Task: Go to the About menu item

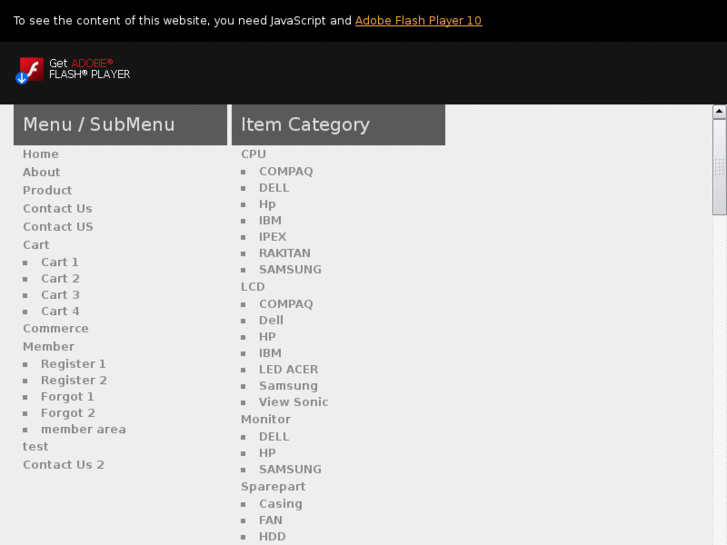Action: (42, 172)
